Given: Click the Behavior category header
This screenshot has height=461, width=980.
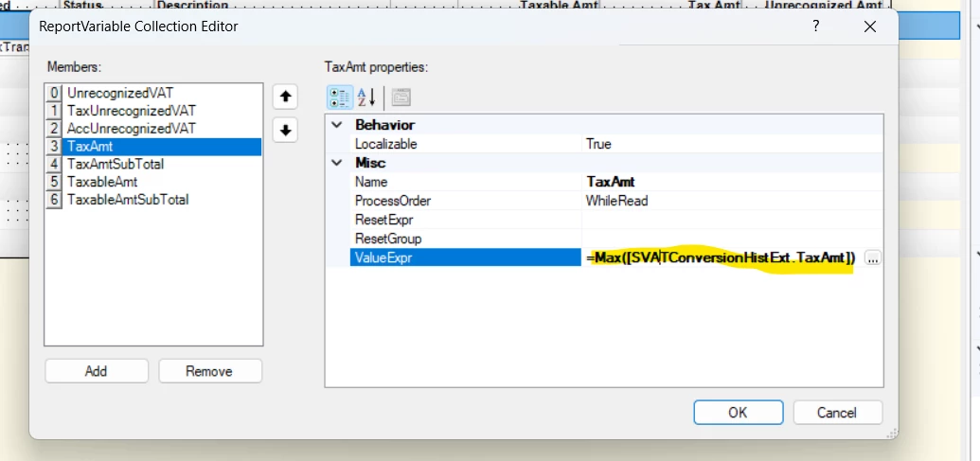Looking at the screenshot, I should click(385, 125).
